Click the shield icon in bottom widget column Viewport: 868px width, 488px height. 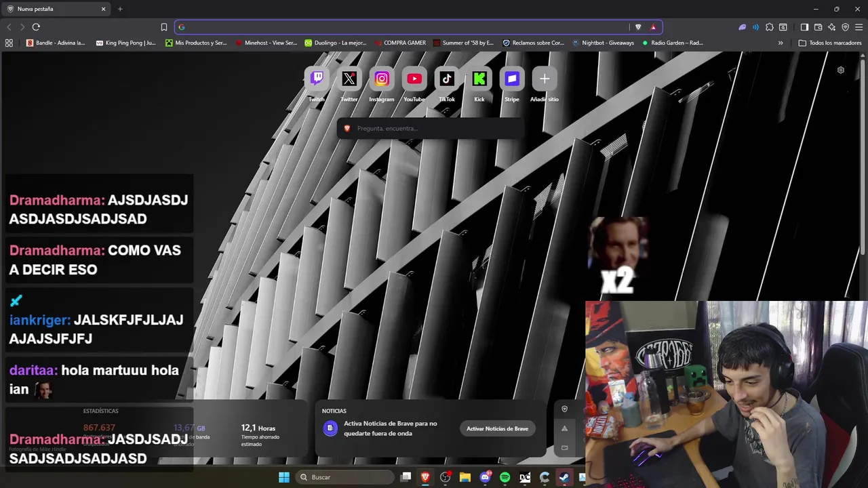564,409
